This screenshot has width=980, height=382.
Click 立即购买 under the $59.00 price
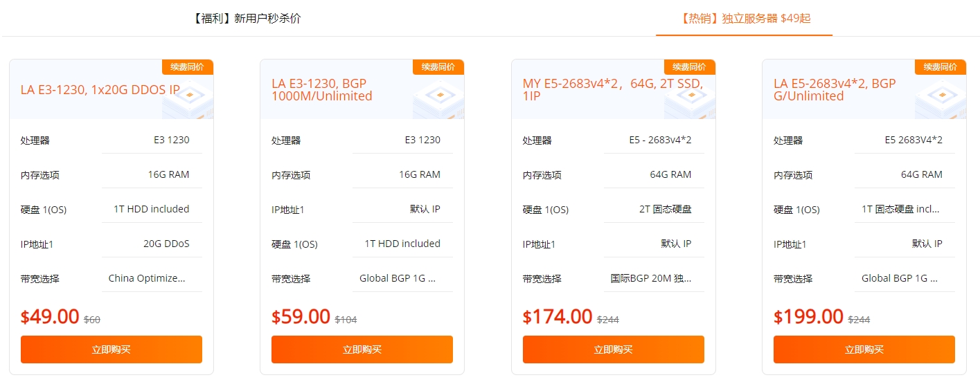362,349
